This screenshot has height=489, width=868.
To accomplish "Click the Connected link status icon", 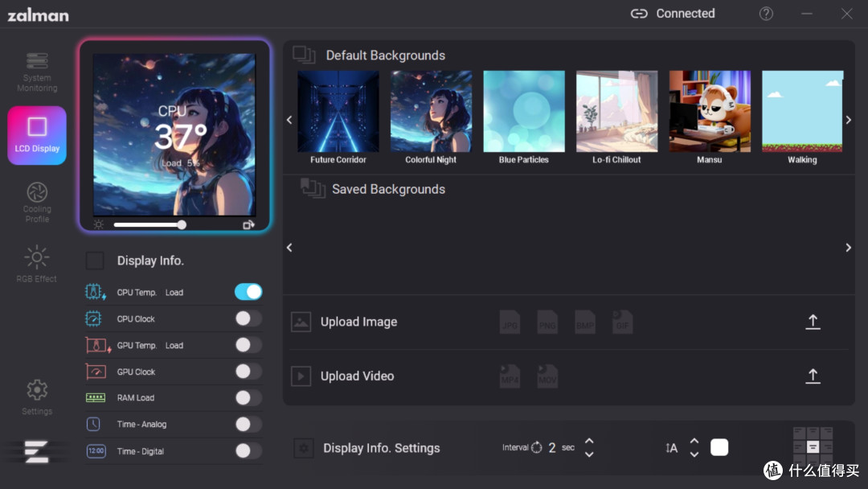I will pyautogui.click(x=639, y=14).
